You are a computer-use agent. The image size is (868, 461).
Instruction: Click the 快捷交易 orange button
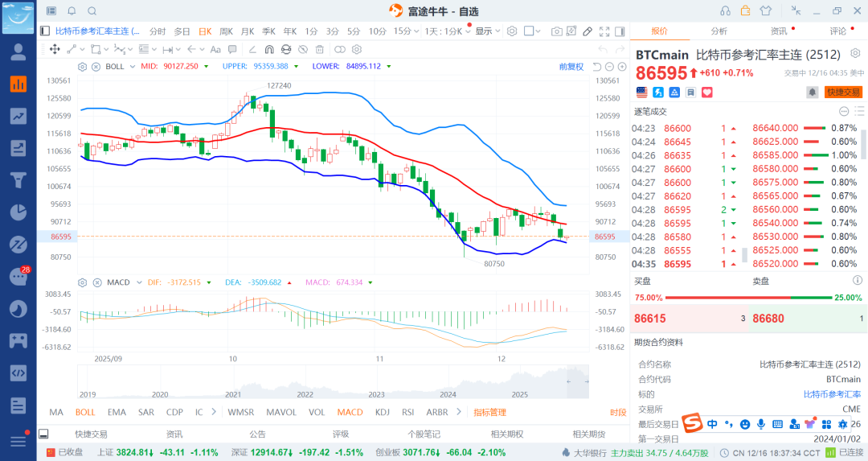click(843, 93)
